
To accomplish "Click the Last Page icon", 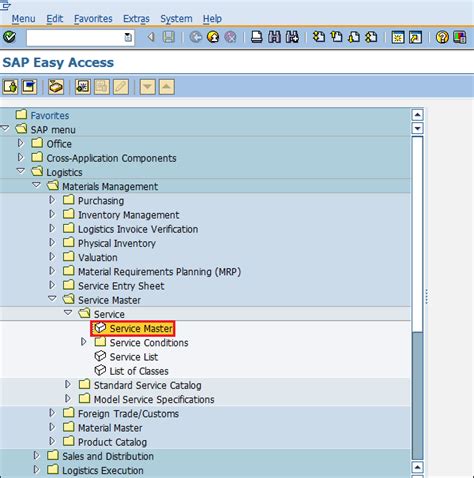I will [371, 37].
